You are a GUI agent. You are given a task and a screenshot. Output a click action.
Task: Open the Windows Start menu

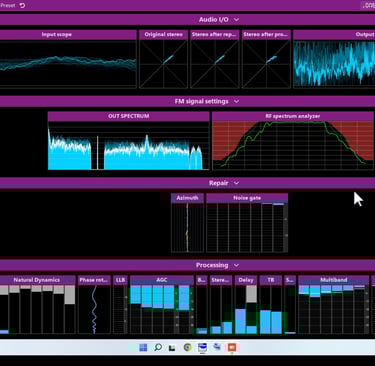click(143, 348)
